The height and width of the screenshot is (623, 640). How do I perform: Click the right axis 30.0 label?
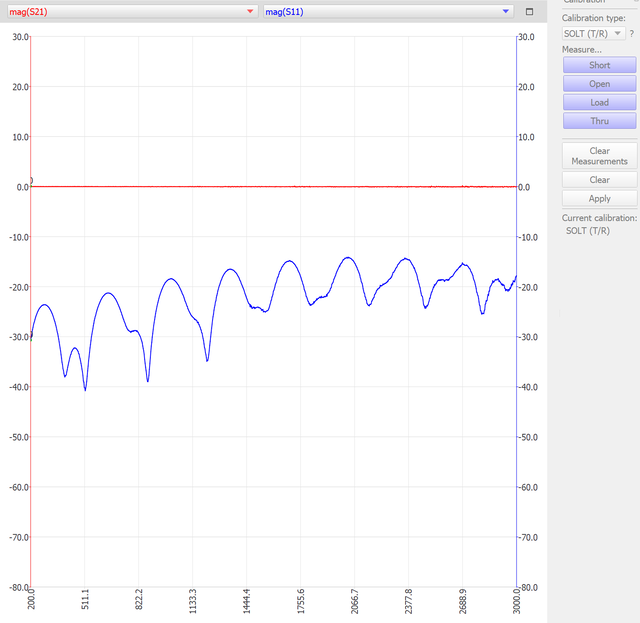click(526, 37)
